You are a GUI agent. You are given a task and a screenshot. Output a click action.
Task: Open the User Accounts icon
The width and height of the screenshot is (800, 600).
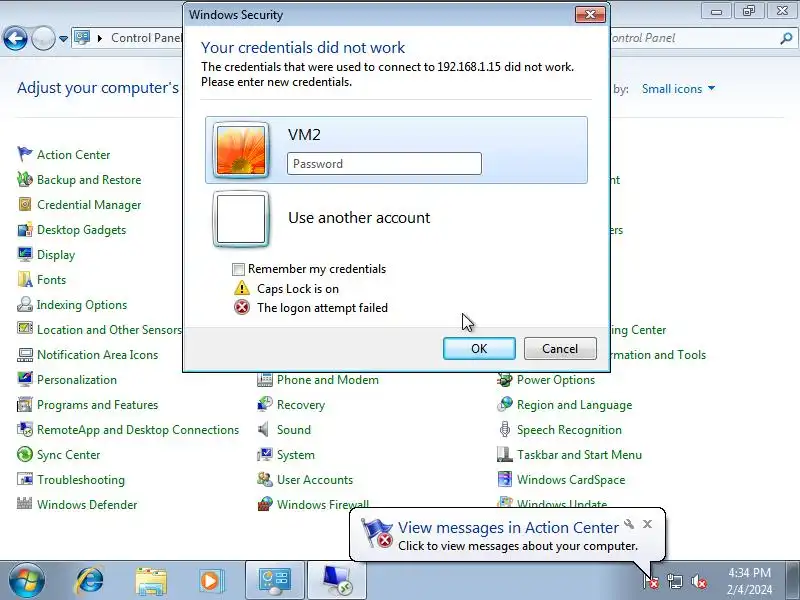(x=264, y=479)
